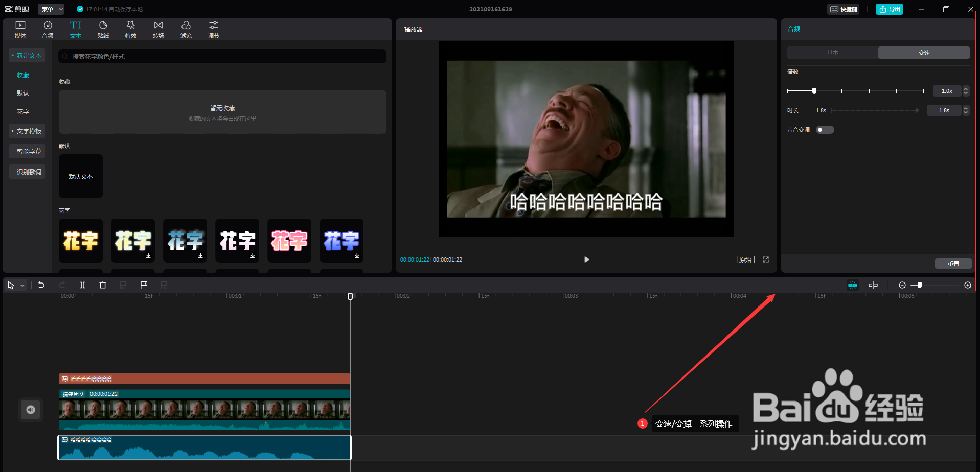Open 识别歌词 (lyrics recognition)
The width and height of the screenshot is (980, 472).
pyautogui.click(x=27, y=172)
